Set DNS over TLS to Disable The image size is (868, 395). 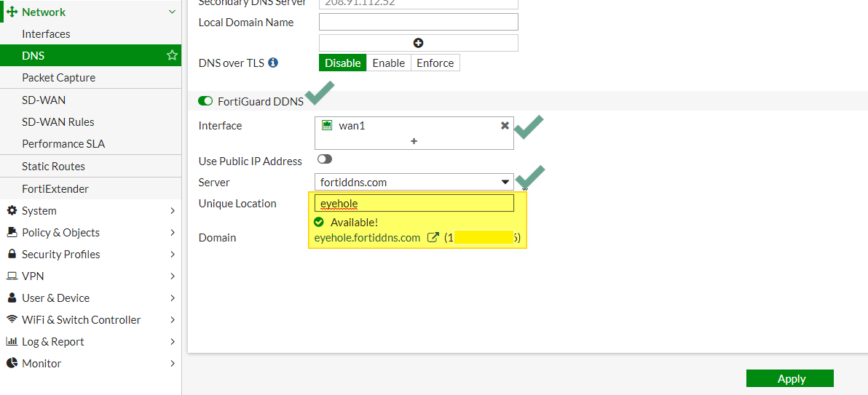pos(343,63)
